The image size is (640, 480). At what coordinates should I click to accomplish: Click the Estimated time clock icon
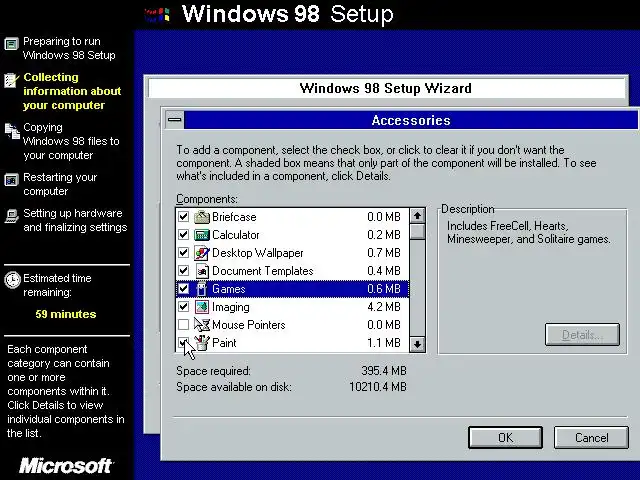click(12, 280)
